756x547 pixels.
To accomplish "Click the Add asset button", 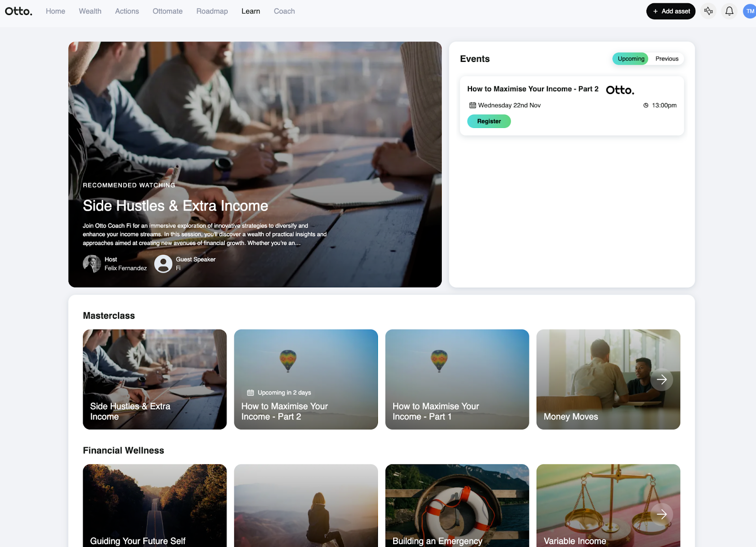I will [x=671, y=11].
